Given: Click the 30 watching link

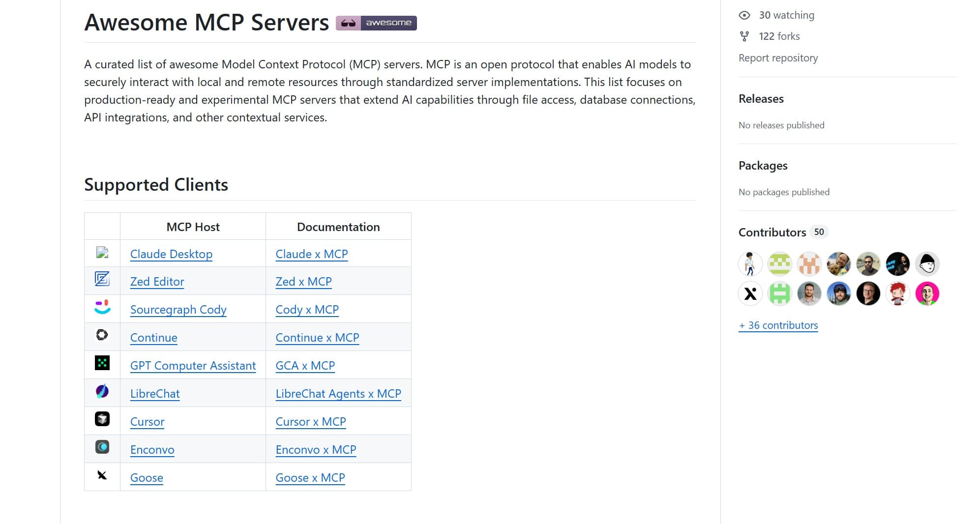Looking at the screenshot, I should coord(786,15).
